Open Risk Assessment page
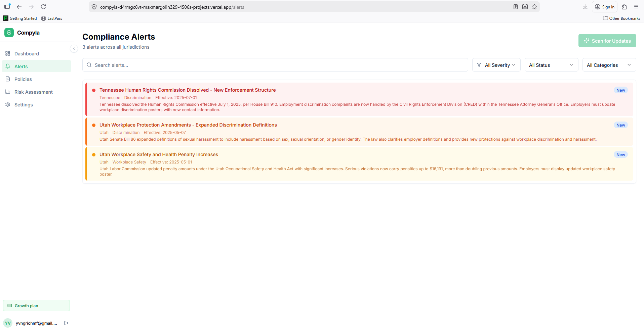This screenshot has width=644, height=330. tap(36, 92)
